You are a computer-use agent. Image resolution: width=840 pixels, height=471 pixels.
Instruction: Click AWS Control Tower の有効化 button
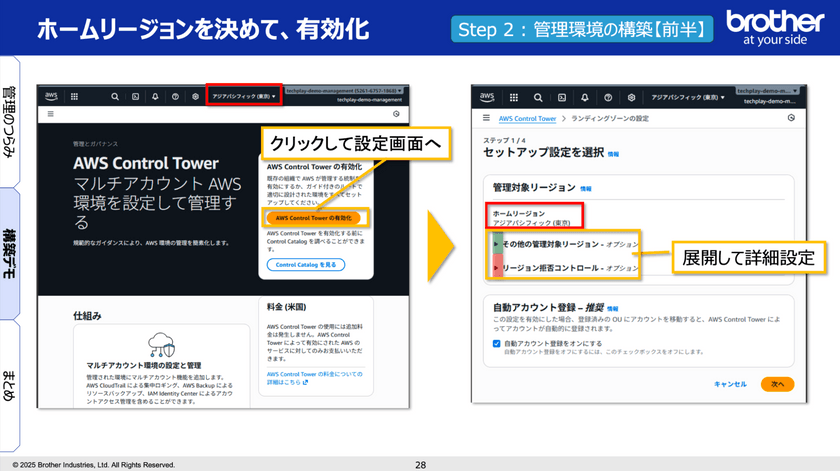[313, 217]
